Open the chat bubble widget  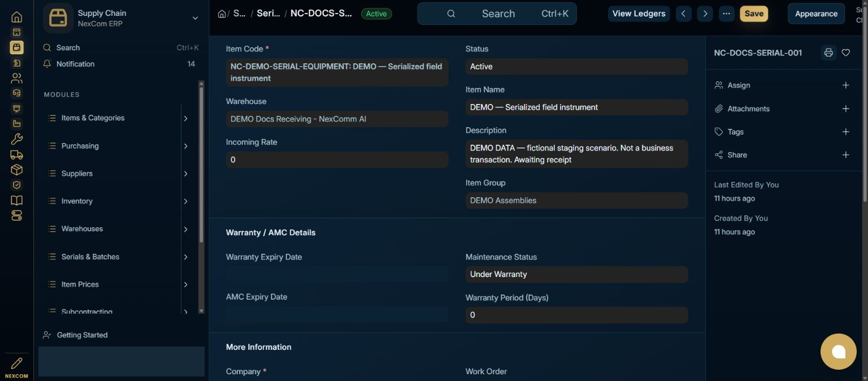tap(839, 352)
